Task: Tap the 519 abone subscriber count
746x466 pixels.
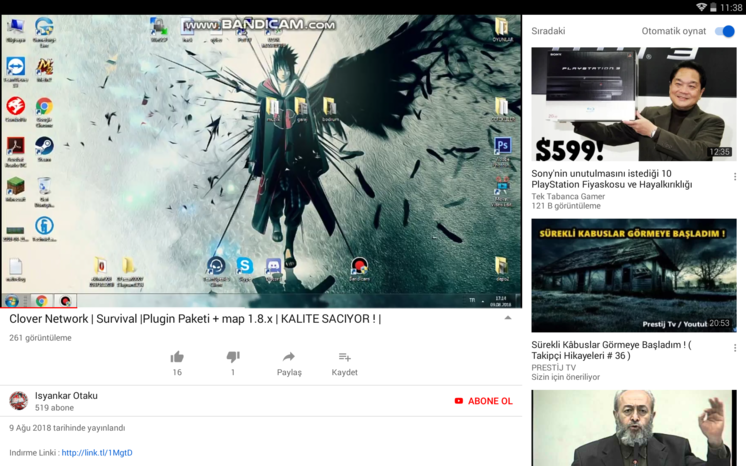Action: [x=54, y=408]
